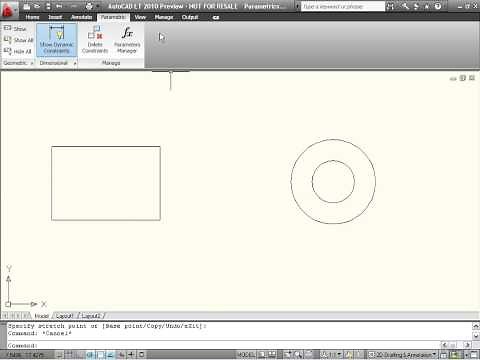Click Show All constraints button

(x=18, y=40)
